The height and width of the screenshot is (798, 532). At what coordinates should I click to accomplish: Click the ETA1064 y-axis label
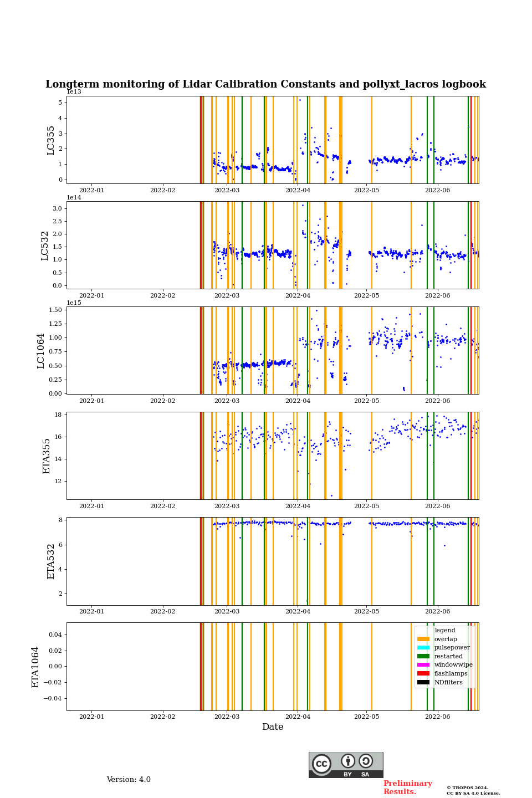[35, 667]
